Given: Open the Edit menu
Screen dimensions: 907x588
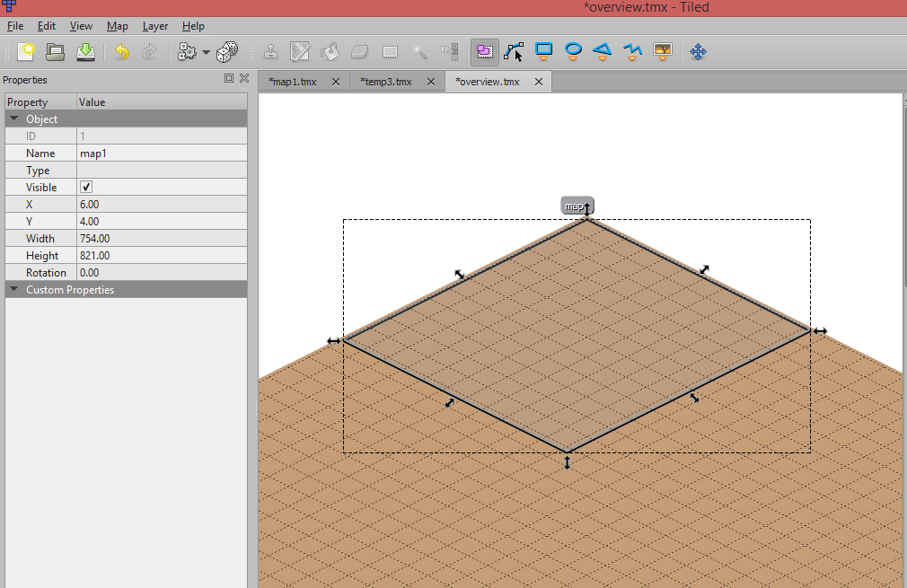Looking at the screenshot, I should [x=47, y=26].
